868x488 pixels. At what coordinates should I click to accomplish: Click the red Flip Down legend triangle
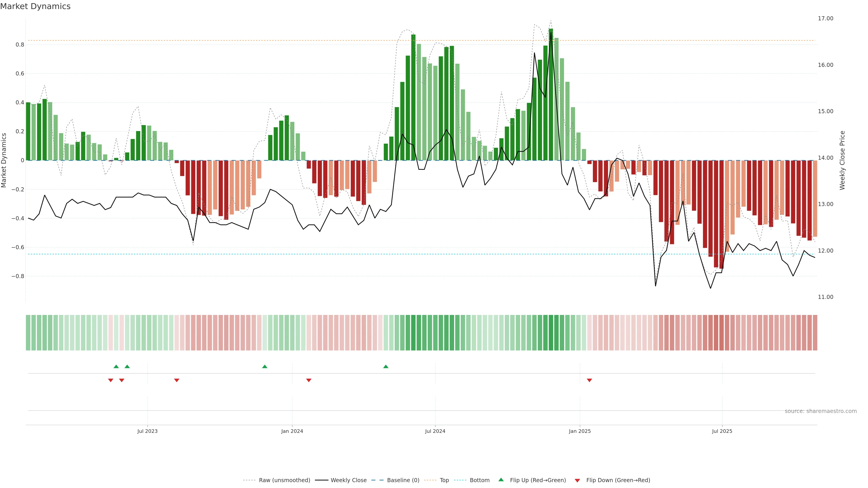point(577,480)
